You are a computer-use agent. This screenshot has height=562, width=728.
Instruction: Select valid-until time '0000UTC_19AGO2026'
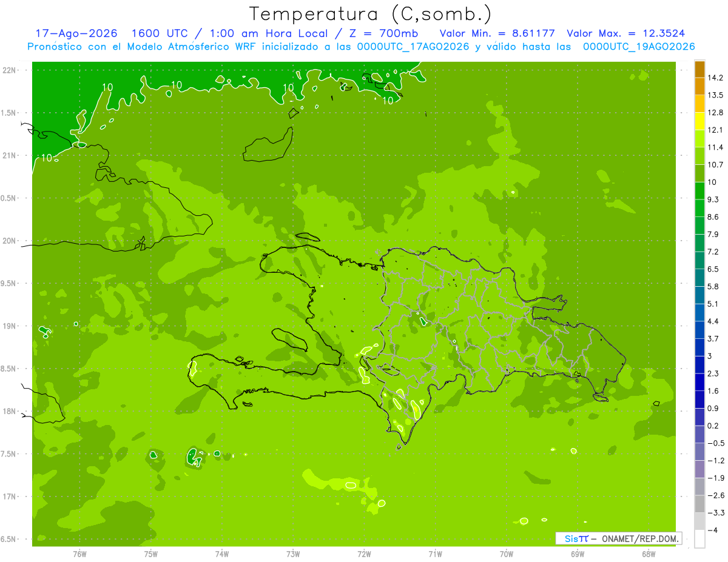click(x=639, y=47)
